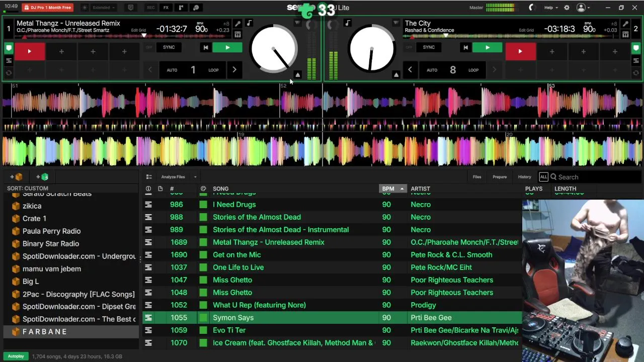The width and height of the screenshot is (644, 362).
Task: Toggle AUTO loop on deck 1
Action: tap(172, 70)
